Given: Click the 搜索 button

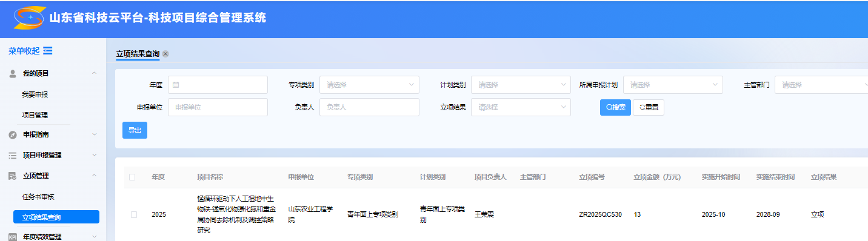Looking at the screenshot, I should pyautogui.click(x=616, y=107).
